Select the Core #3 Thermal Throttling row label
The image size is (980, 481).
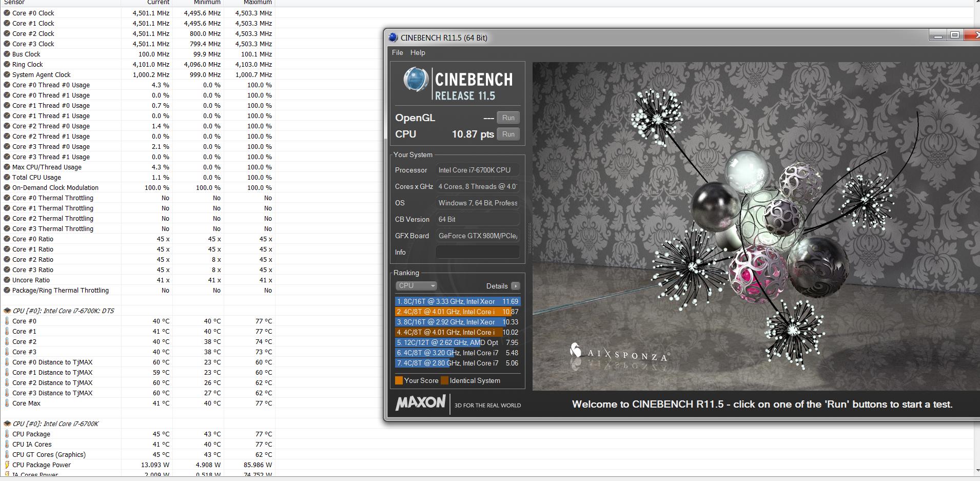click(x=53, y=228)
